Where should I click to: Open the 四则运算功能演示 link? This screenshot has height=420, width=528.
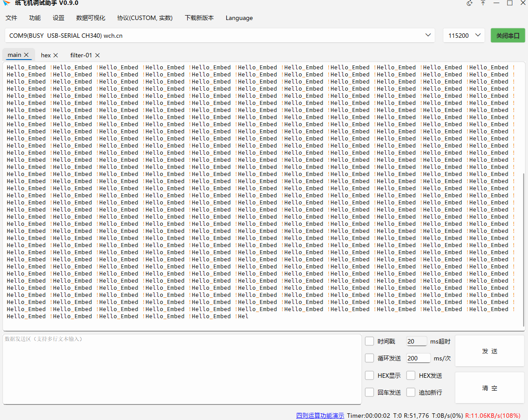[x=320, y=415]
